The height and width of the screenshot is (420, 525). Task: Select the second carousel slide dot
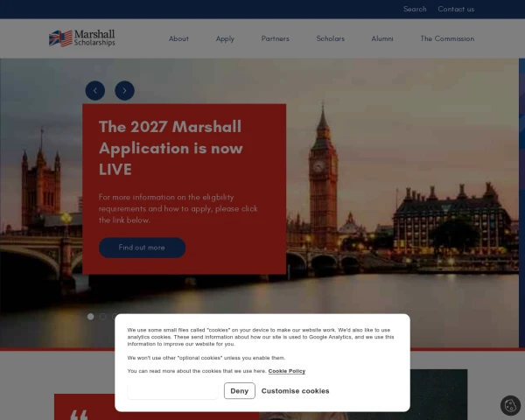(x=102, y=317)
